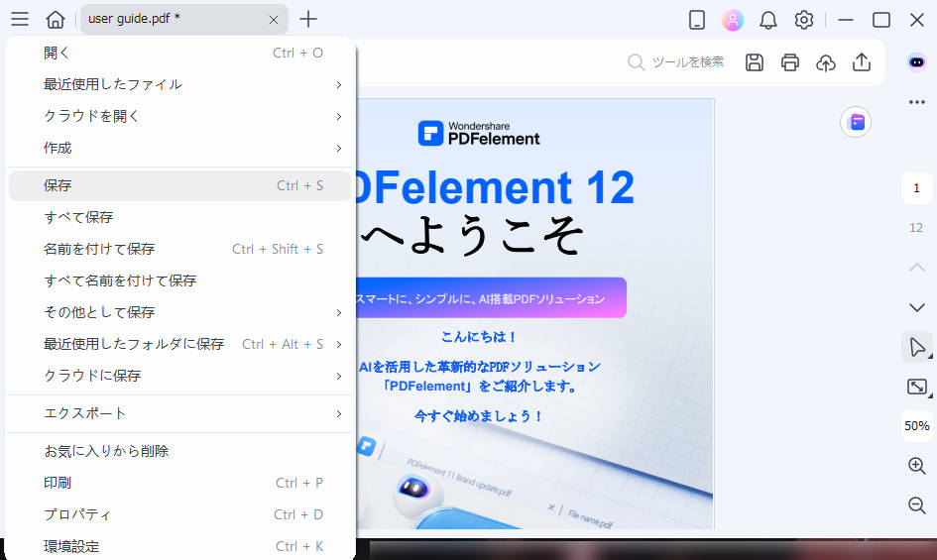This screenshot has width=937, height=560.
Task: Go to previous page up arrow
Action: pos(917,268)
